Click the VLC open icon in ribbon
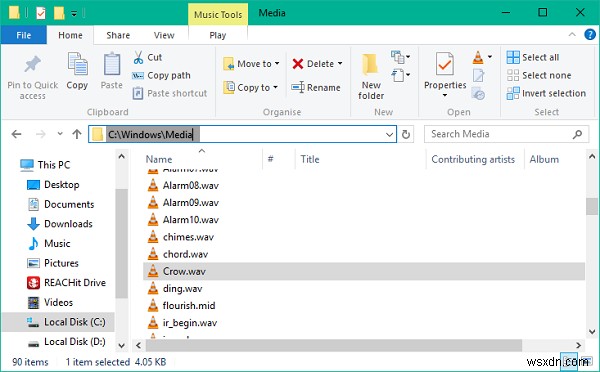This screenshot has height=372, width=600. (x=478, y=57)
